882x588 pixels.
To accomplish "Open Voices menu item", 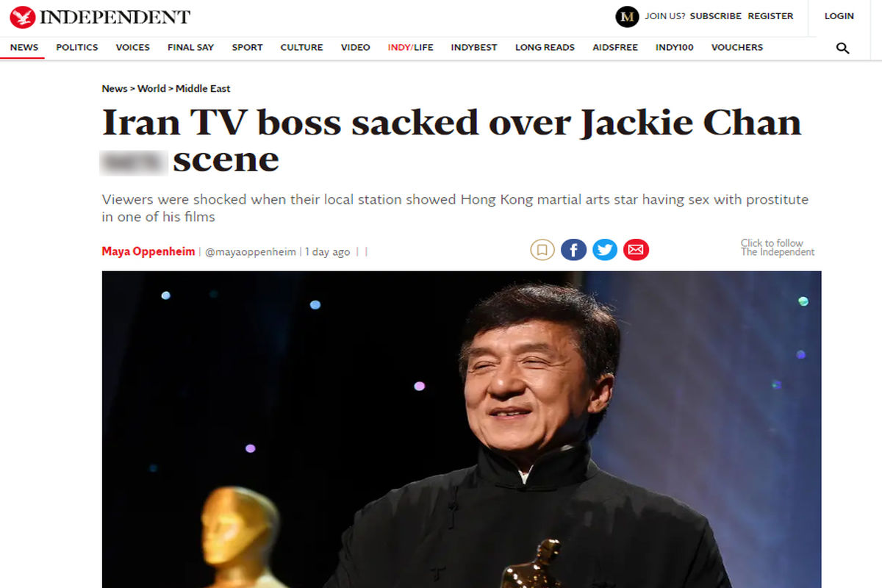I will (133, 47).
